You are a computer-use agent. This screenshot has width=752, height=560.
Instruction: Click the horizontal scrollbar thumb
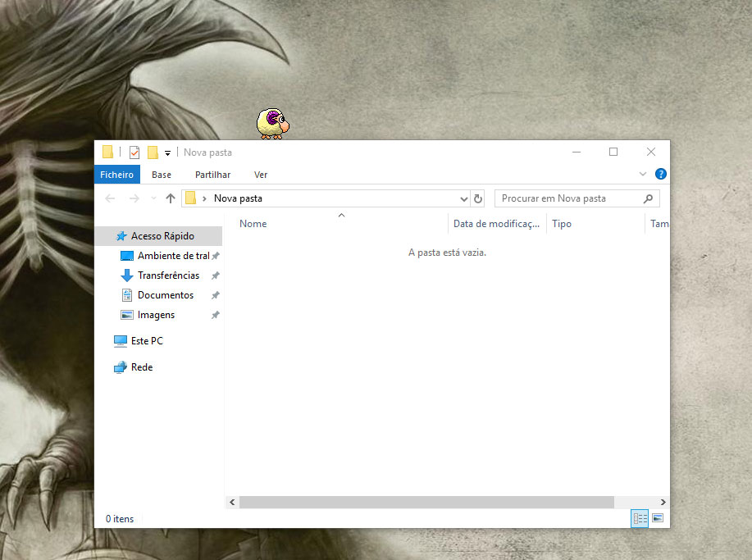(x=426, y=502)
